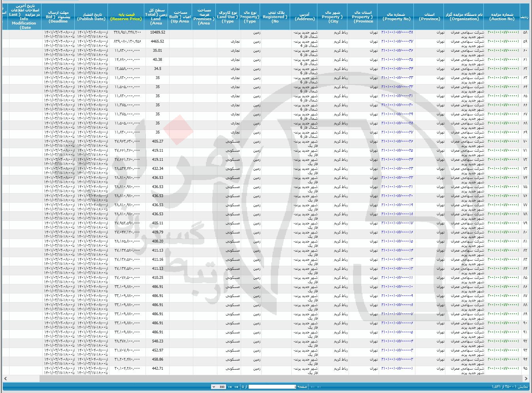
Task: Click the Organization column header
Action: pyautogui.click(x=464, y=17)
